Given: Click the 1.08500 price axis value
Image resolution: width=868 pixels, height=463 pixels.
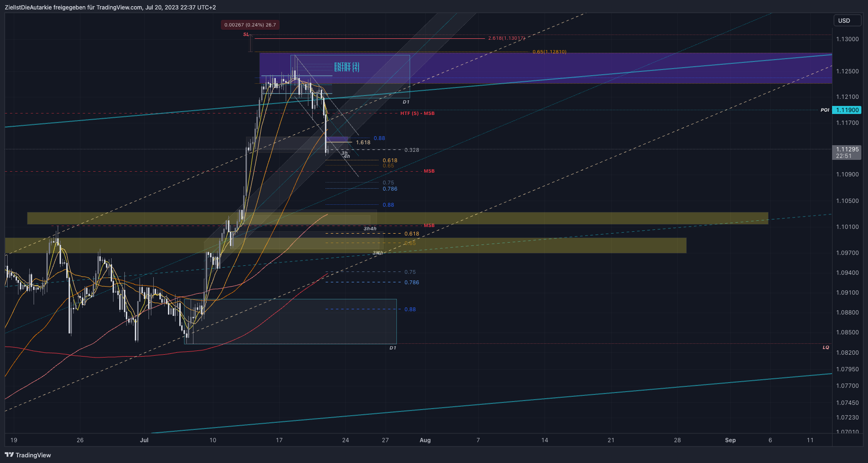Looking at the screenshot, I should (847, 332).
